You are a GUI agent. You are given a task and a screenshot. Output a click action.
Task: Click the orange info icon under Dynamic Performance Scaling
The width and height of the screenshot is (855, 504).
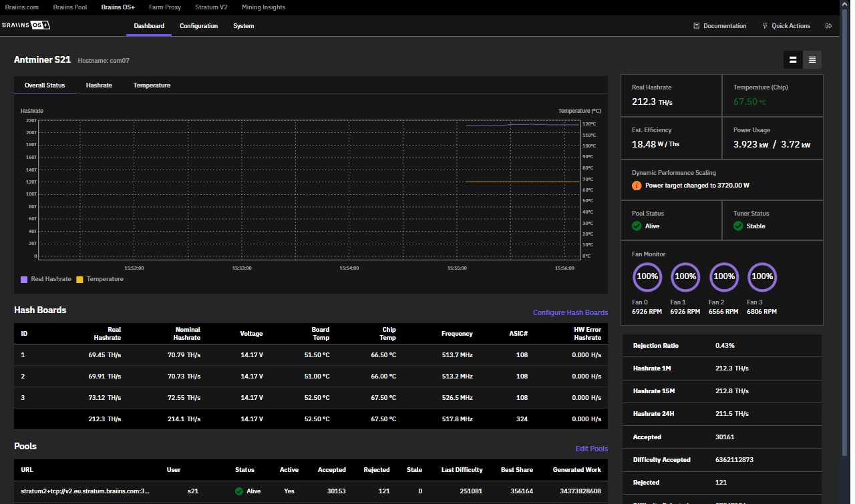[x=637, y=186]
